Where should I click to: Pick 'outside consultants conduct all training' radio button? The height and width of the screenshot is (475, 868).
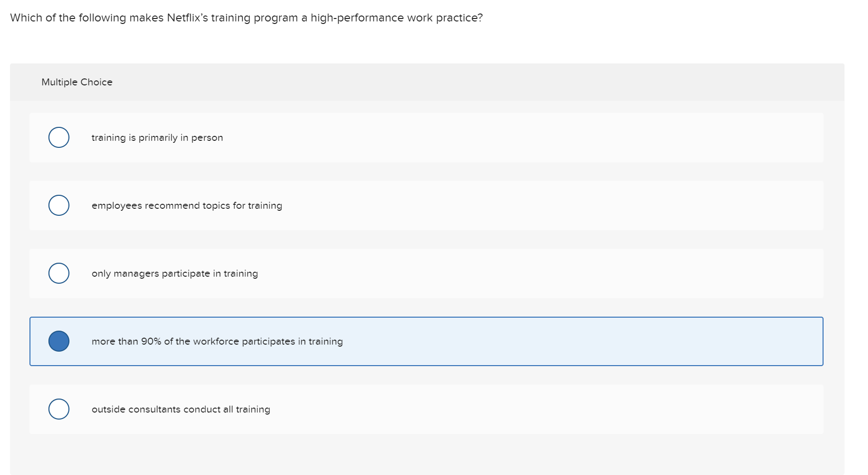[58, 409]
